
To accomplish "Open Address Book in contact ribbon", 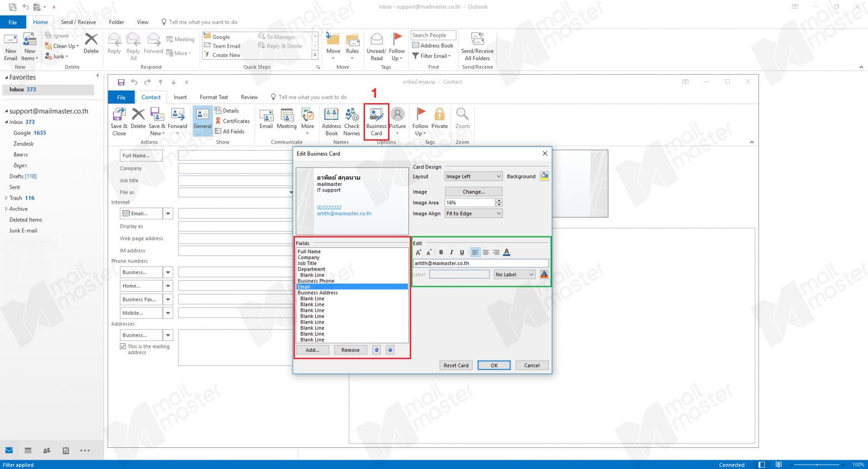I will coord(331,121).
